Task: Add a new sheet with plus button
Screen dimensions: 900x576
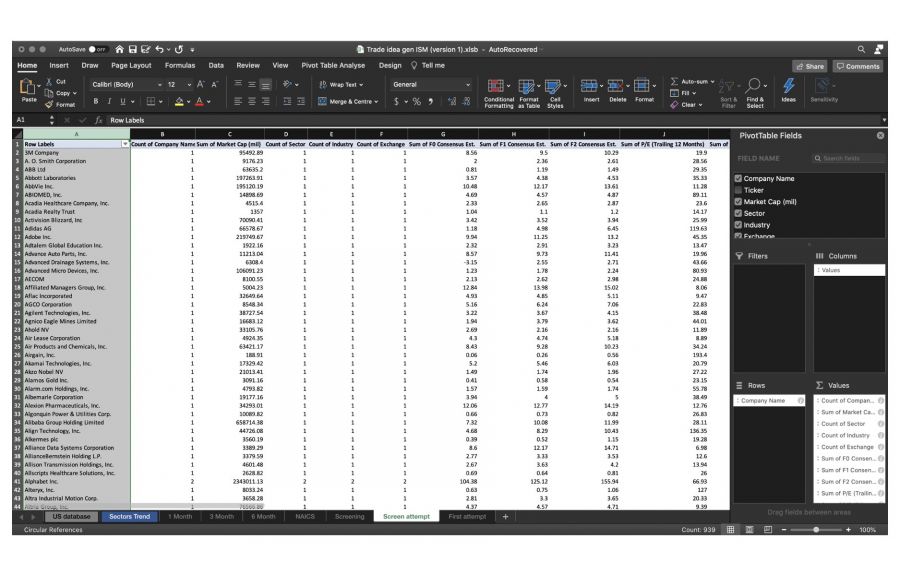Action: coord(505,516)
